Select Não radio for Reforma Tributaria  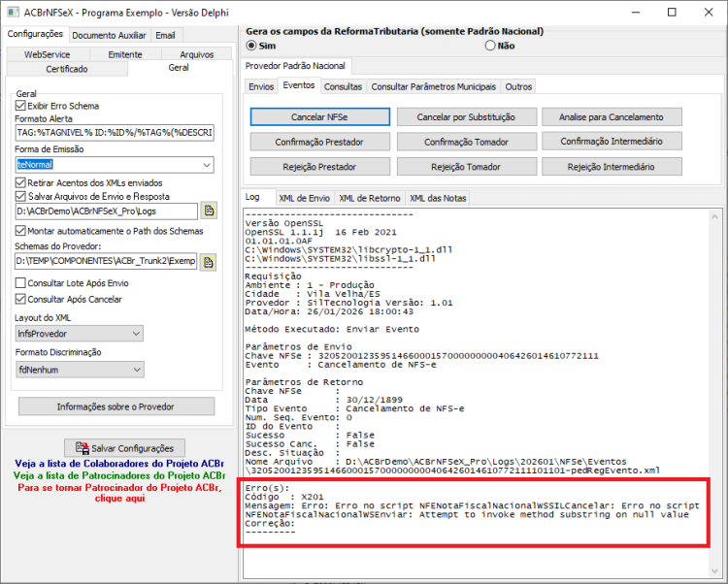click(x=490, y=46)
